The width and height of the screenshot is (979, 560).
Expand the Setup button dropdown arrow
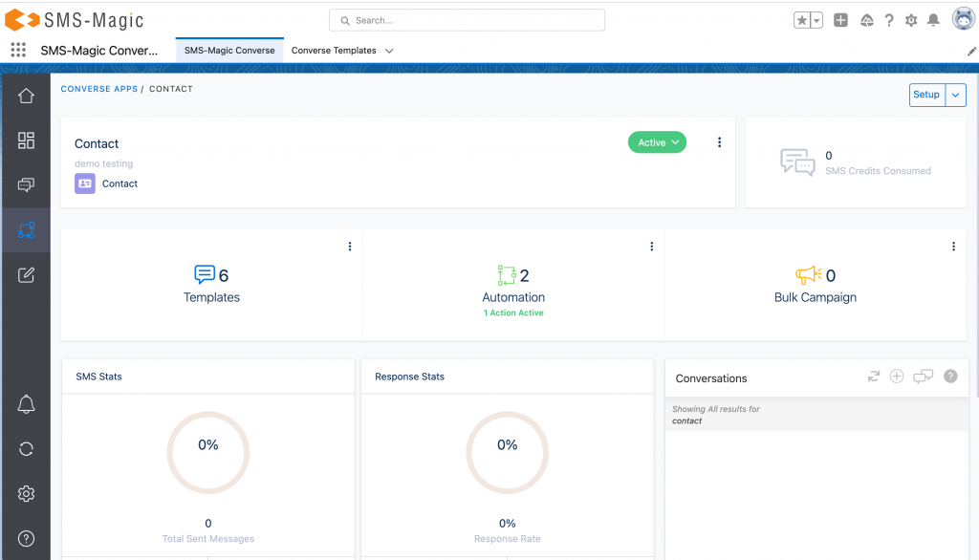coord(955,95)
